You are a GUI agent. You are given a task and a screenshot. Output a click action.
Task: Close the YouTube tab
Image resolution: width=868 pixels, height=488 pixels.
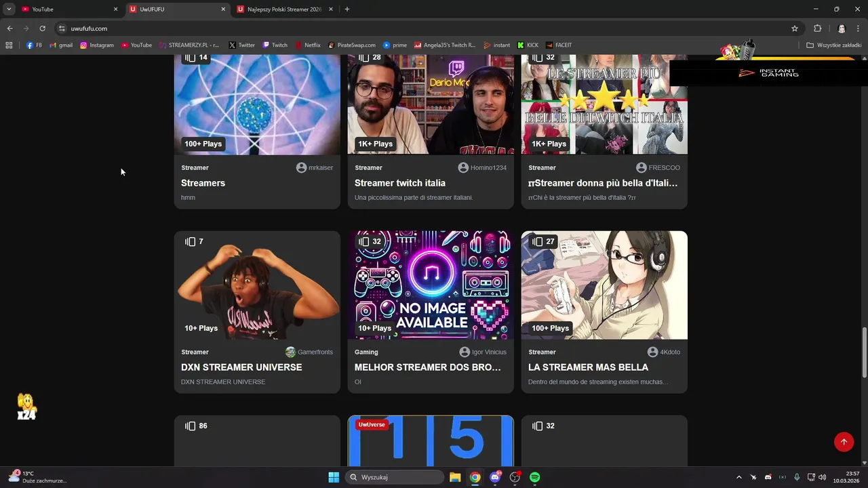115,9
